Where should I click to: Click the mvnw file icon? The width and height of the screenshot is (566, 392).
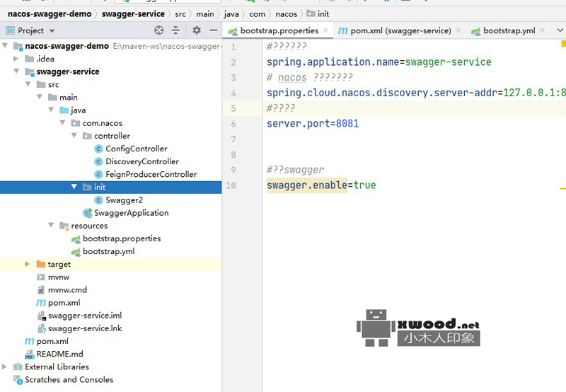point(41,277)
